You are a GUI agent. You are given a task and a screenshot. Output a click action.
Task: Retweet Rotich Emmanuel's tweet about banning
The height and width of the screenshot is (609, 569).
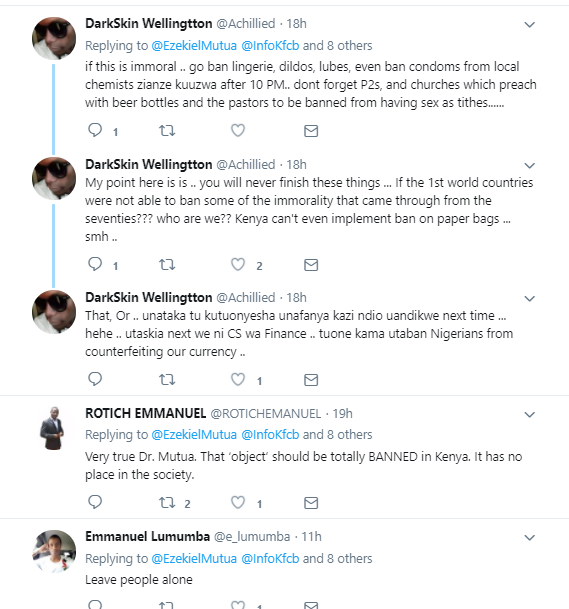pyautogui.click(x=167, y=503)
